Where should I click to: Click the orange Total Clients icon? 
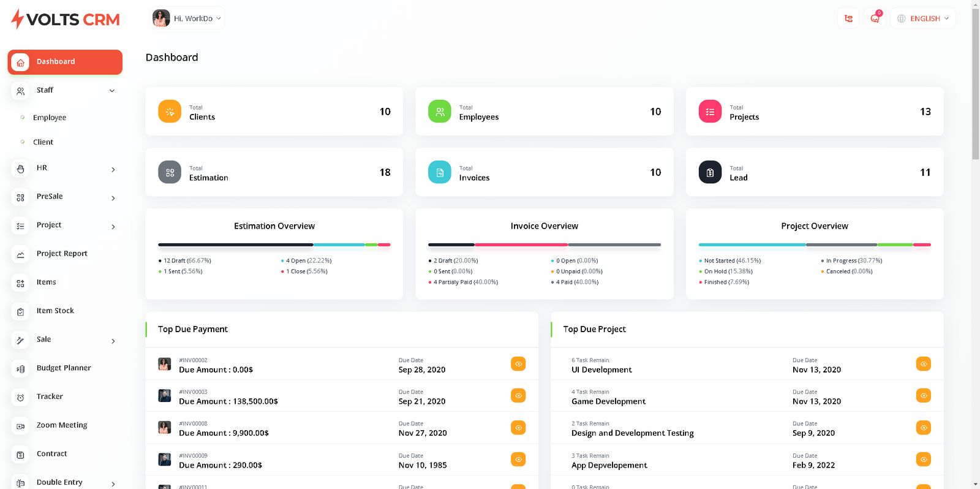tap(170, 112)
